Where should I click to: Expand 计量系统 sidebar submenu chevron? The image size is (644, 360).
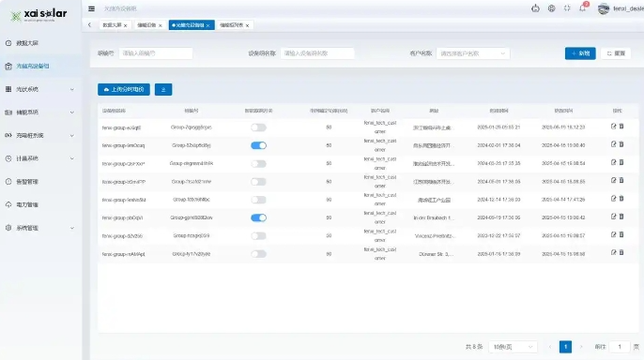click(x=72, y=158)
